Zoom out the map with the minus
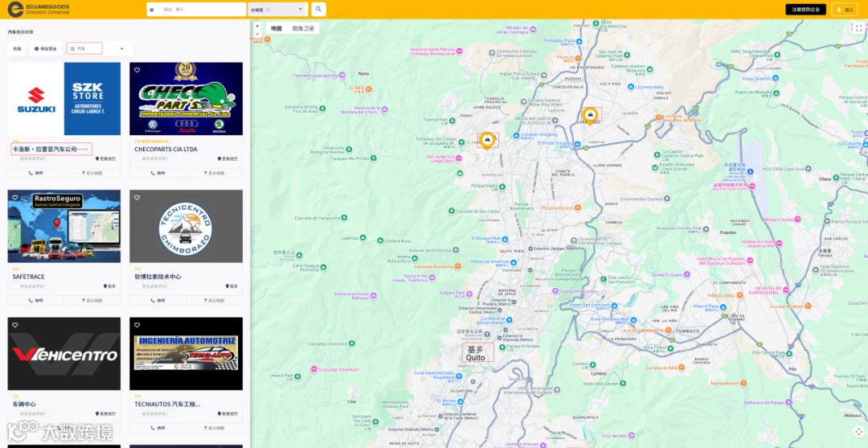The height and width of the screenshot is (448, 868). click(x=257, y=34)
